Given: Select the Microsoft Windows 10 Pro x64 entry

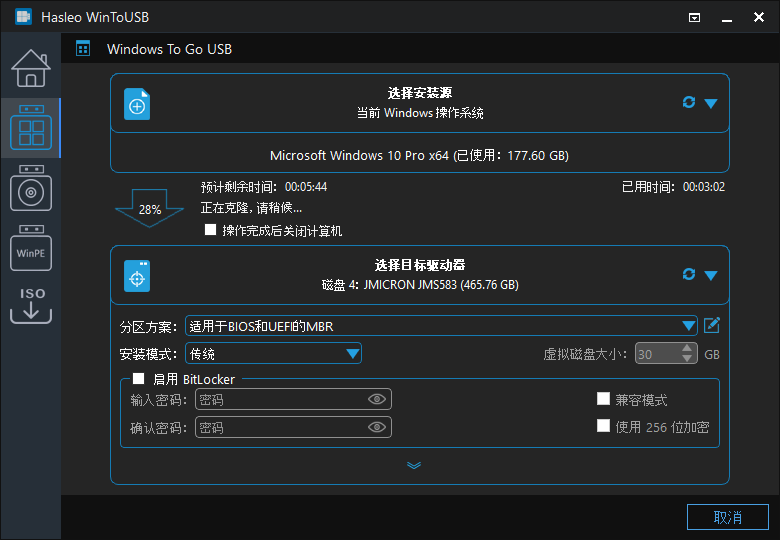Looking at the screenshot, I should tap(419, 156).
